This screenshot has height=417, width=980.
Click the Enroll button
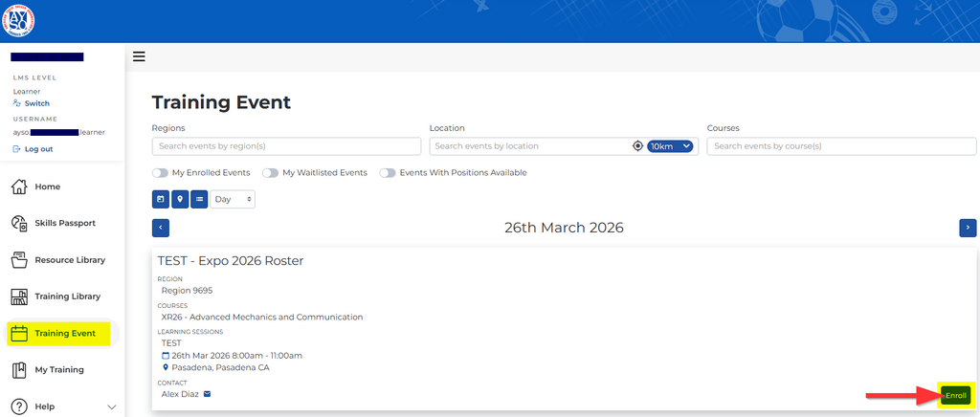[955, 395]
